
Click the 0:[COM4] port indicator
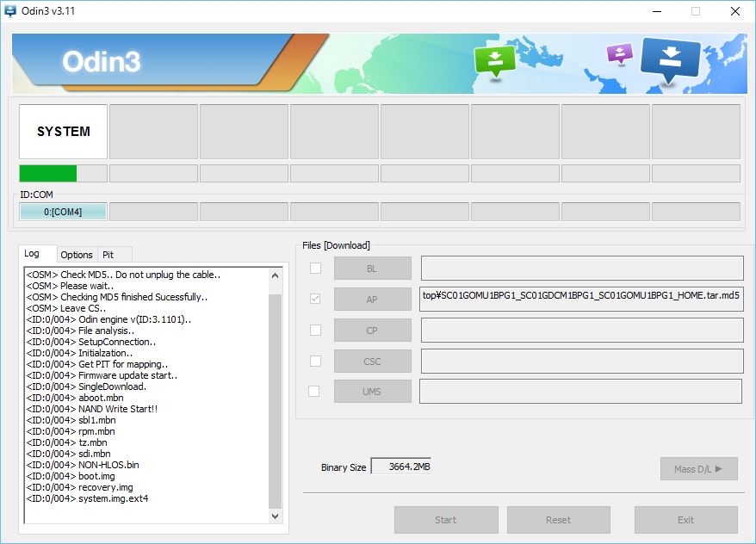point(63,212)
